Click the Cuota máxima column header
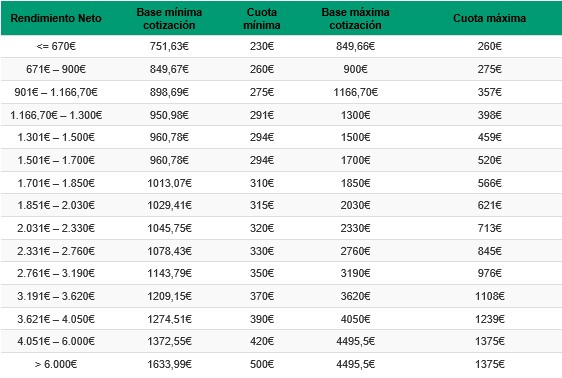562x378 pixels. [489, 18]
